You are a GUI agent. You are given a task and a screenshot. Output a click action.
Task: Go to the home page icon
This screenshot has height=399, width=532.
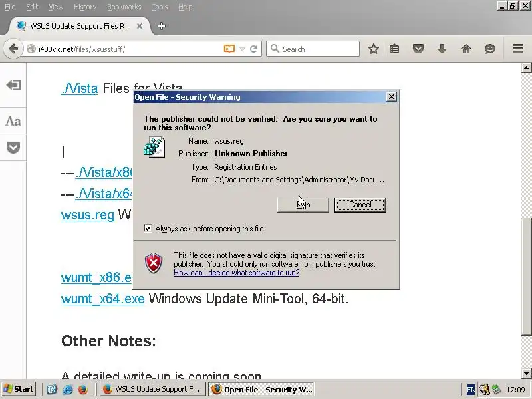466,49
